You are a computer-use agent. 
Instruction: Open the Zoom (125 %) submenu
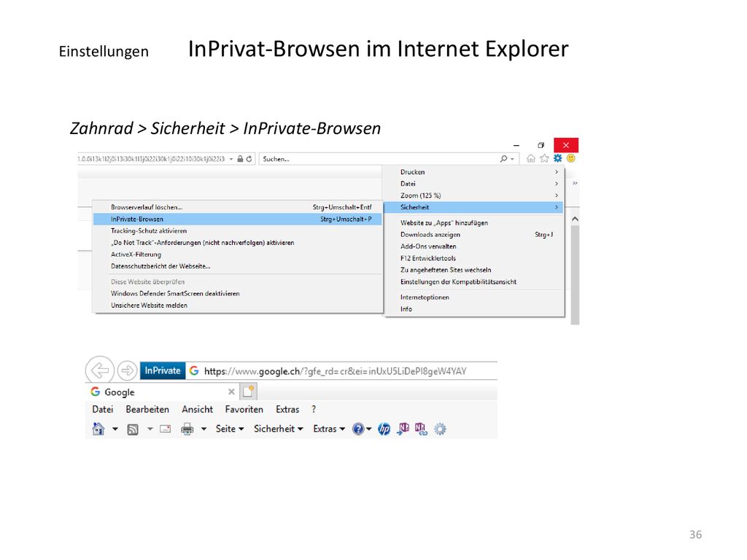[x=474, y=195]
